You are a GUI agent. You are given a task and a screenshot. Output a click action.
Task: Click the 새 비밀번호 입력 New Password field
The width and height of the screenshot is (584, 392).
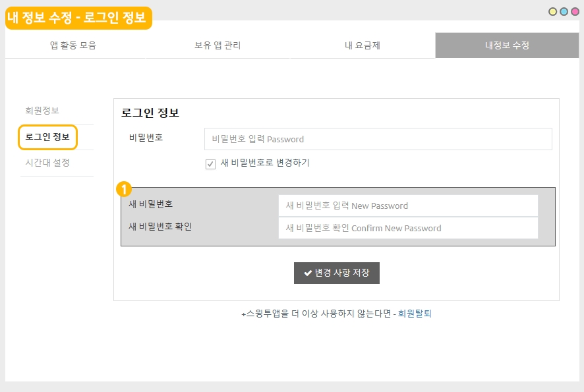408,206
